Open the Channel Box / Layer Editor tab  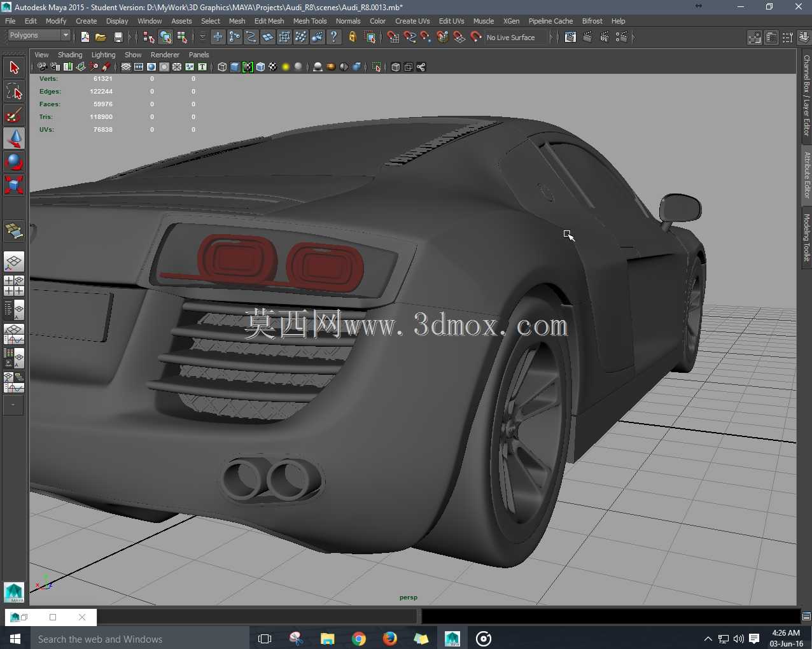point(806,95)
